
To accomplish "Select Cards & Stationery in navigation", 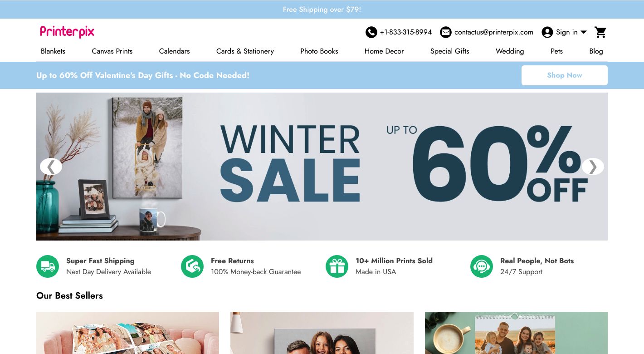I will click(245, 51).
